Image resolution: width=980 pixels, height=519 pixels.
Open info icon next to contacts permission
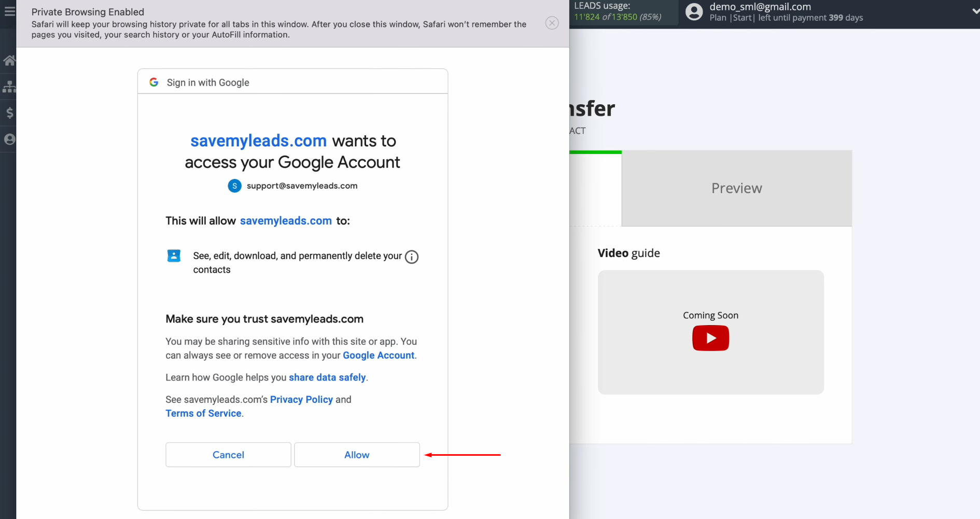412,257
